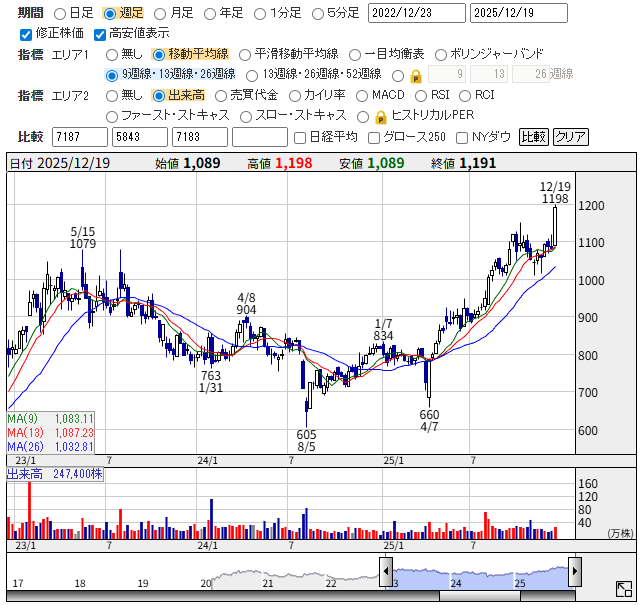The image size is (641, 605).
Task: Select ボリンジャーバンド indicator radio button
Action: tap(441, 55)
